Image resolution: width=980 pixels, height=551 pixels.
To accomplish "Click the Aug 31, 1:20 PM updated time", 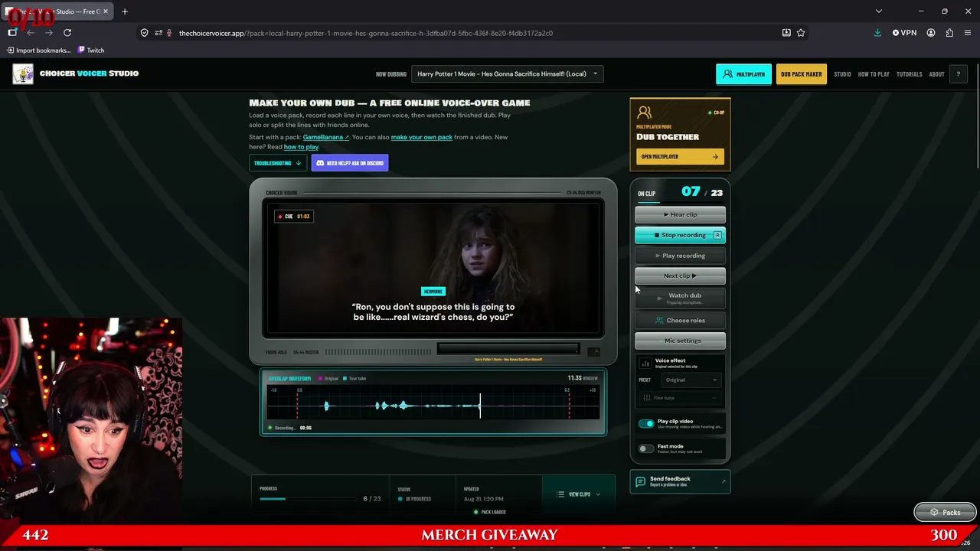I will [483, 499].
